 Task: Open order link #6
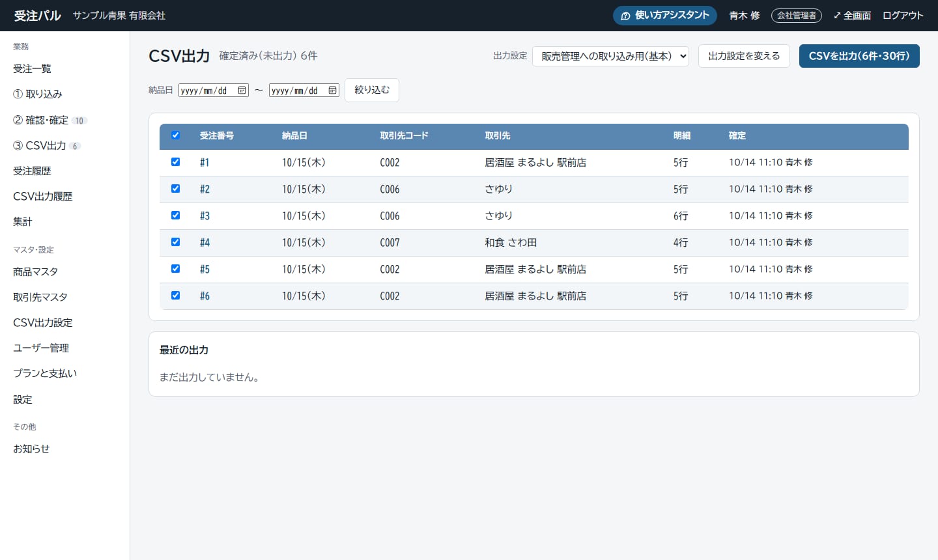[x=205, y=296]
